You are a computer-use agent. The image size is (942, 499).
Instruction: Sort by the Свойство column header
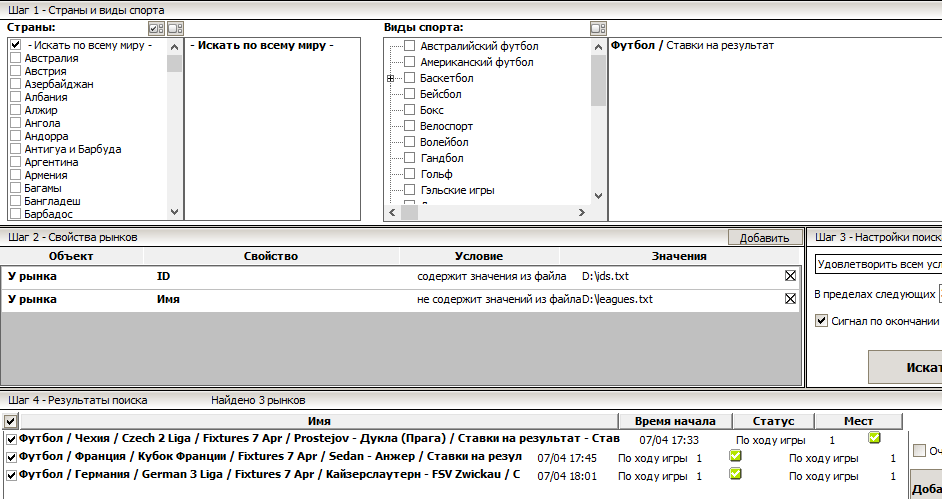pos(271,256)
